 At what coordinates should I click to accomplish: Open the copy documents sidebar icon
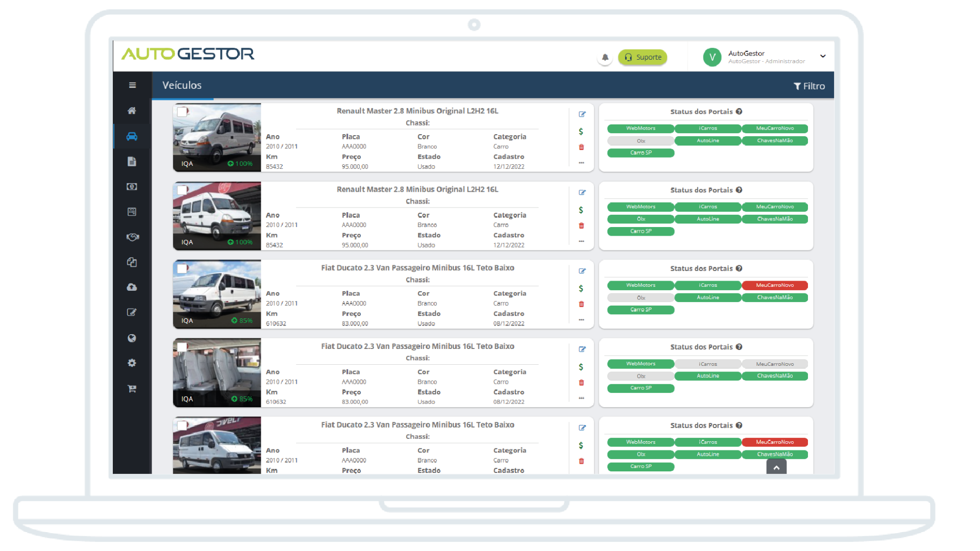[x=132, y=262]
